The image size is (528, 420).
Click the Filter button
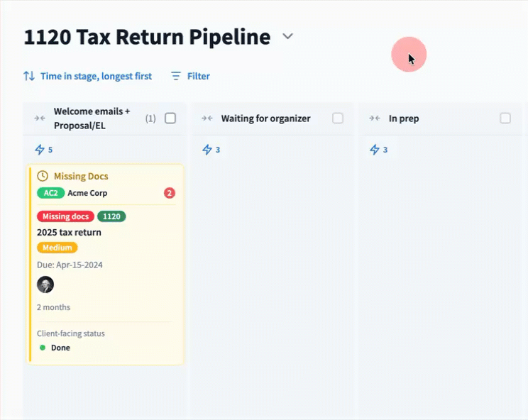(x=198, y=76)
